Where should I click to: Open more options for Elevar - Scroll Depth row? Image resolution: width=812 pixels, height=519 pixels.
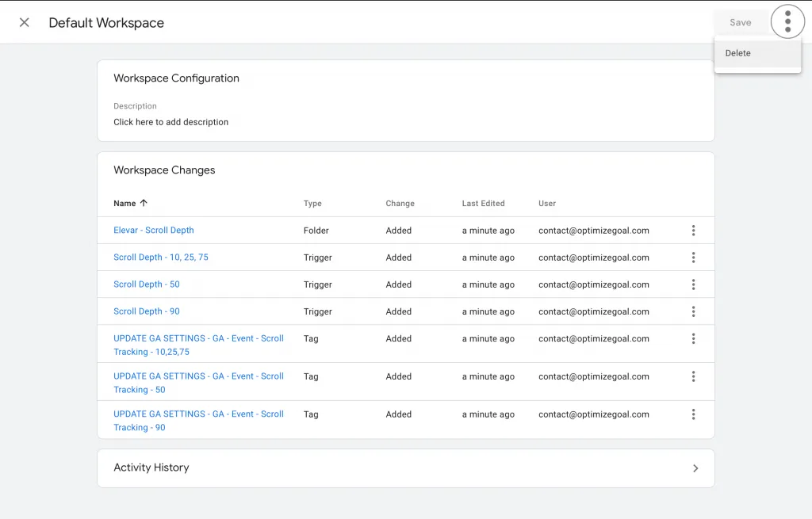[x=693, y=231]
